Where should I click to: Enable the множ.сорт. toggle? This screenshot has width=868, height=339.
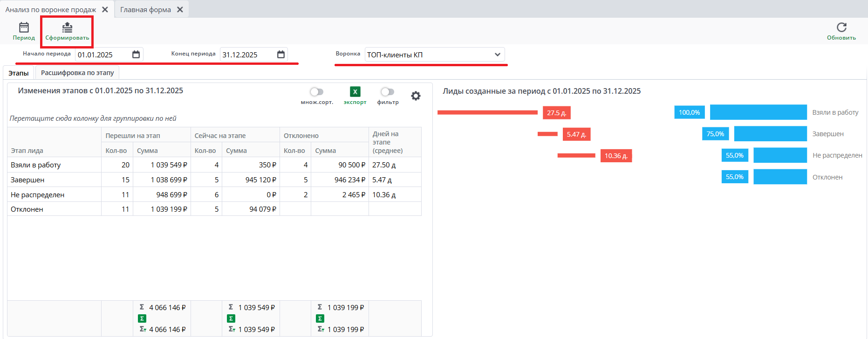pos(316,92)
